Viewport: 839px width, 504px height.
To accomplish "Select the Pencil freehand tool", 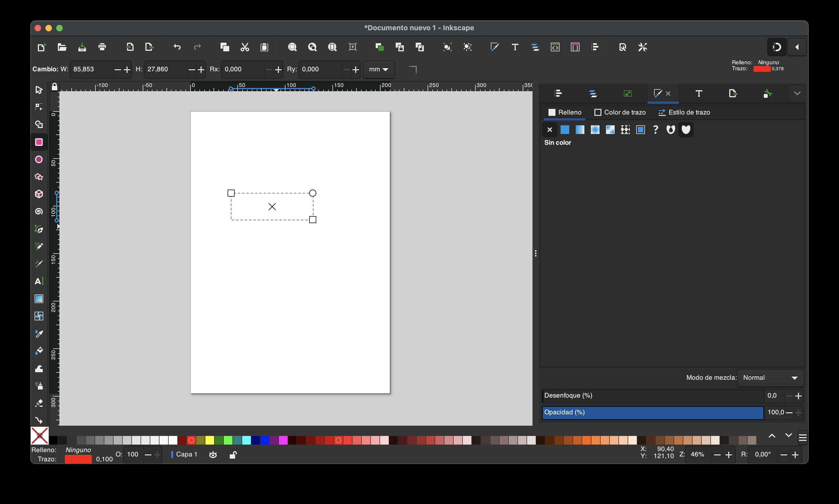I will pyautogui.click(x=39, y=246).
